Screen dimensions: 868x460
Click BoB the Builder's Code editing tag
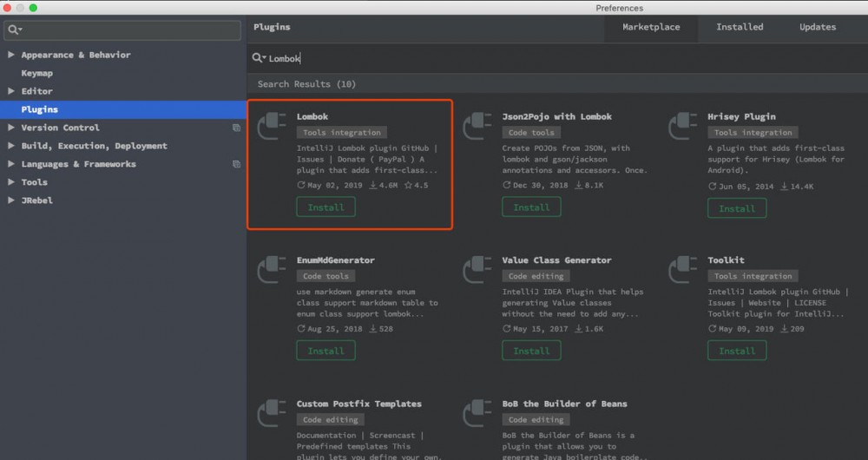pos(536,420)
